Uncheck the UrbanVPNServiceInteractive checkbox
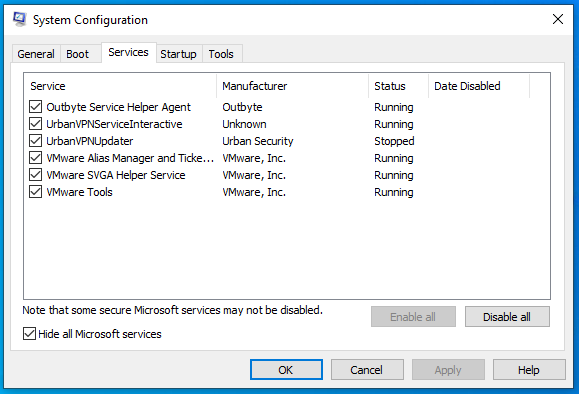The image size is (579, 394). pos(35,124)
